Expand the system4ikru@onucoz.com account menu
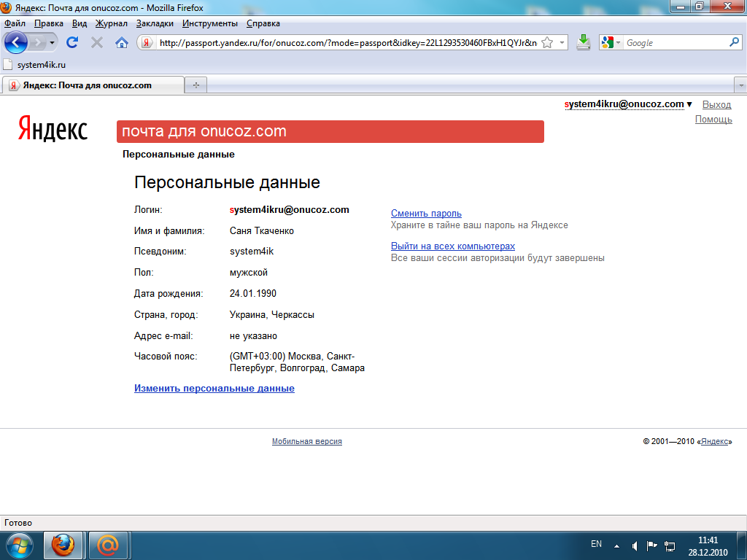The image size is (747, 560). coord(628,104)
